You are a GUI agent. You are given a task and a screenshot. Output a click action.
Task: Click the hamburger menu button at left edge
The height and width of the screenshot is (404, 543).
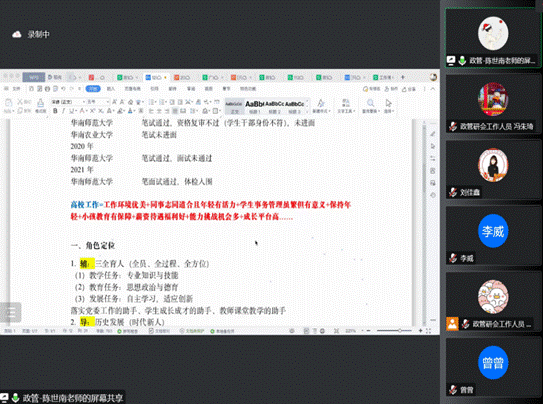click(x=10, y=312)
